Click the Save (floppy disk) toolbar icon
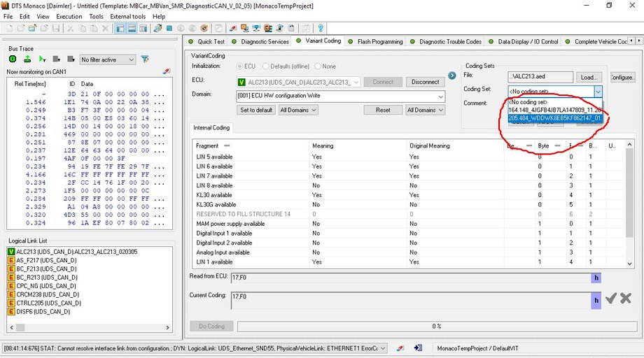The image size is (644, 358). (56, 28)
